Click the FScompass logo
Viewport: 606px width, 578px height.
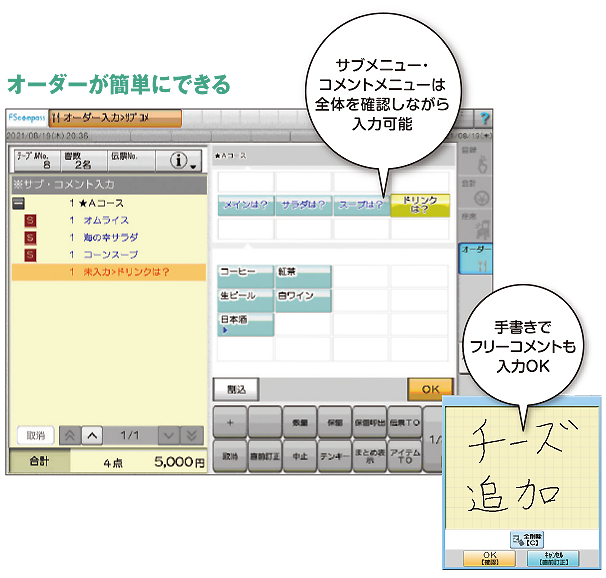click(27, 117)
